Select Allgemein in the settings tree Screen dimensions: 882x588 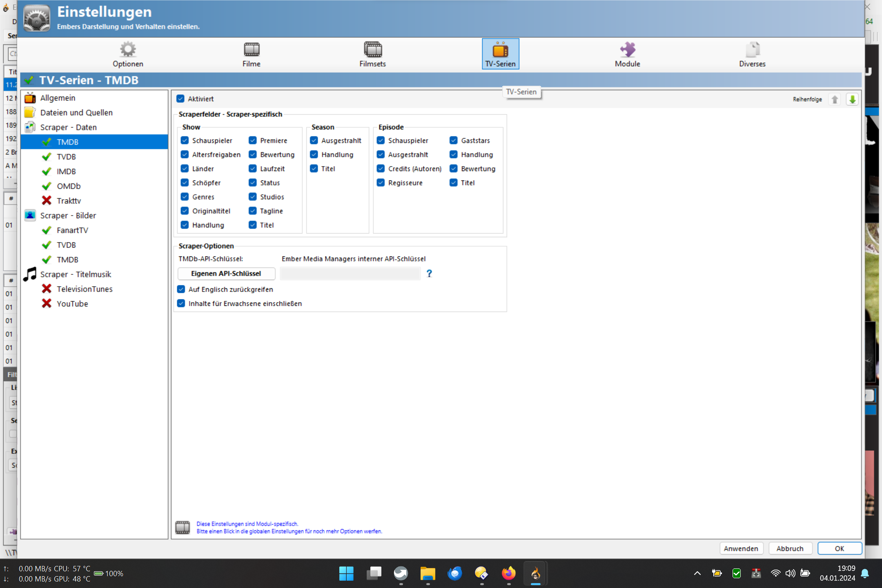(x=58, y=98)
